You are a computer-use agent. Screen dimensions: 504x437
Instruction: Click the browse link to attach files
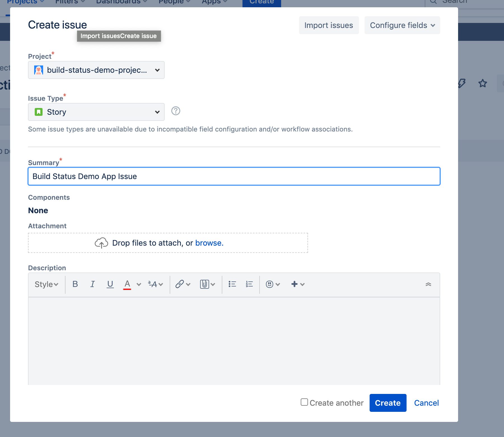pos(209,243)
